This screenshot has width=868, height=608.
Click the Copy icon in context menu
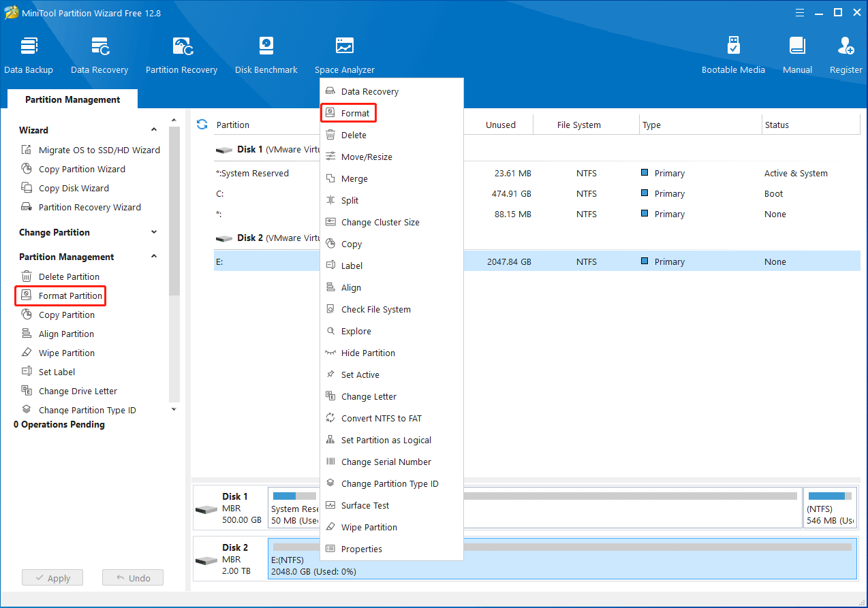[x=330, y=244]
